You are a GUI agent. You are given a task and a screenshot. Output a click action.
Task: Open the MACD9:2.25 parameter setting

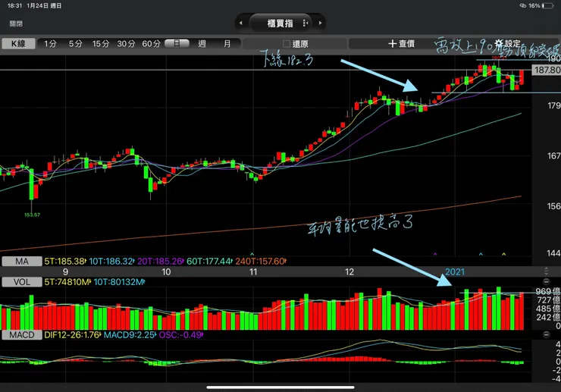(x=130, y=334)
